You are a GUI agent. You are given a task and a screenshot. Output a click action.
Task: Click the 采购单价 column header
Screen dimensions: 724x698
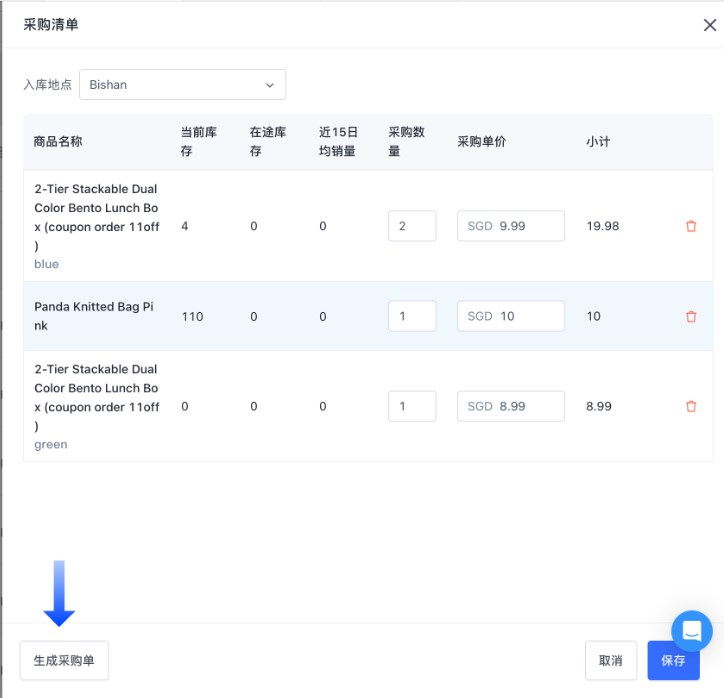pyautogui.click(x=482, y=141)
